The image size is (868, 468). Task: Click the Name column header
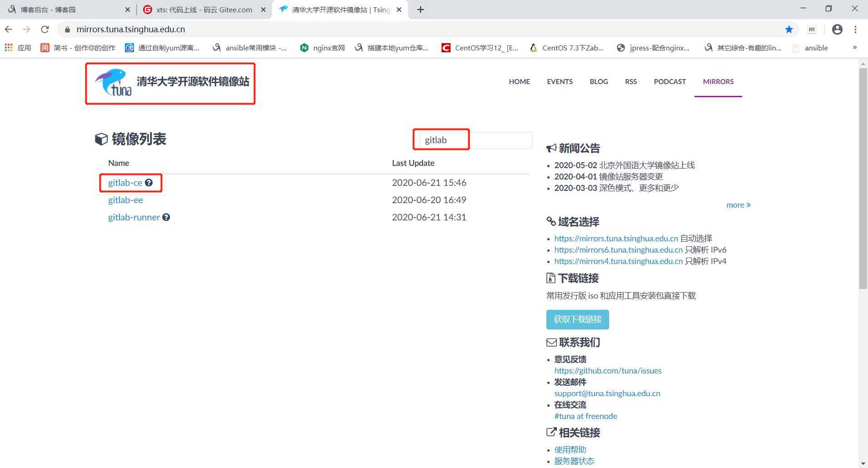click(x=119, y=163)
